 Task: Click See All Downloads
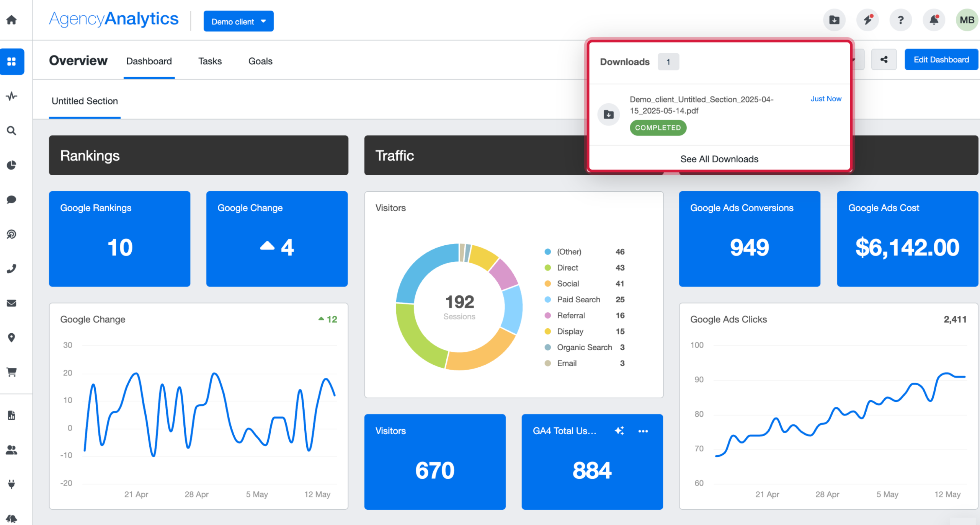click(719, 158)
